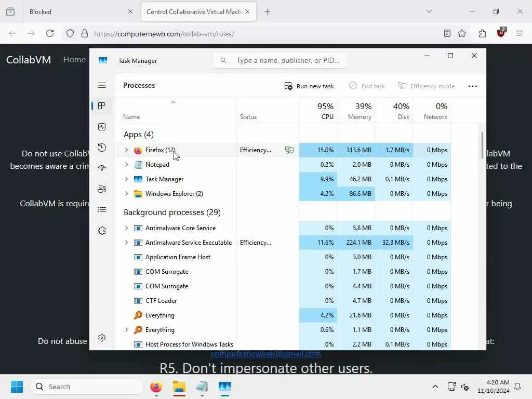
Task: Click the Windows taskbar Search box
Action: click(87, 387)
